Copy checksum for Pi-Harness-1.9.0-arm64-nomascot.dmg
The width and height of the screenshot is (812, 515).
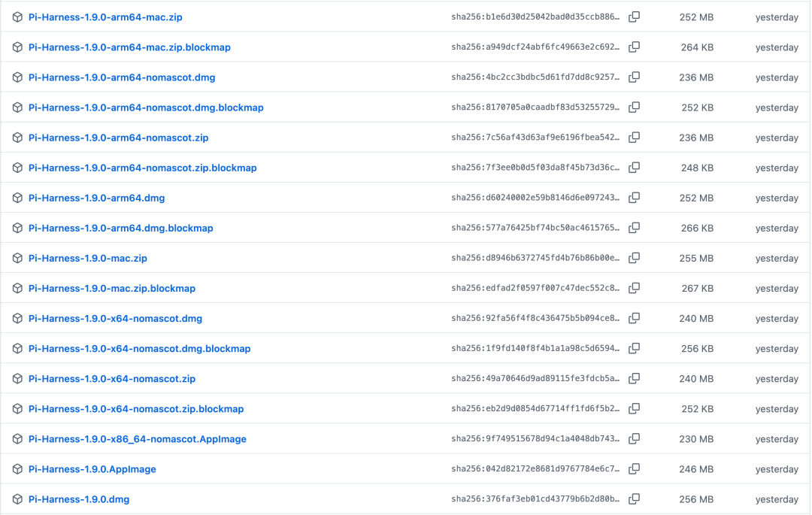point(634,77)
